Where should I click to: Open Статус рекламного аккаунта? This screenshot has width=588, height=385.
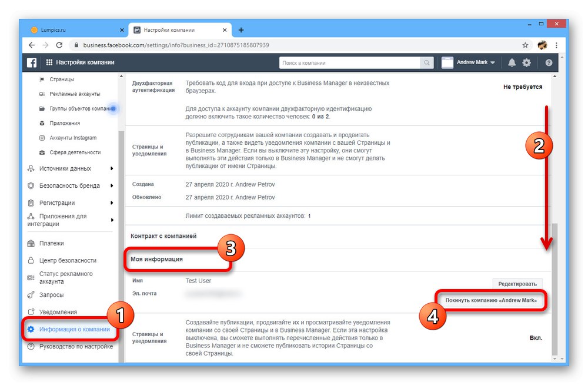[66, 278]
